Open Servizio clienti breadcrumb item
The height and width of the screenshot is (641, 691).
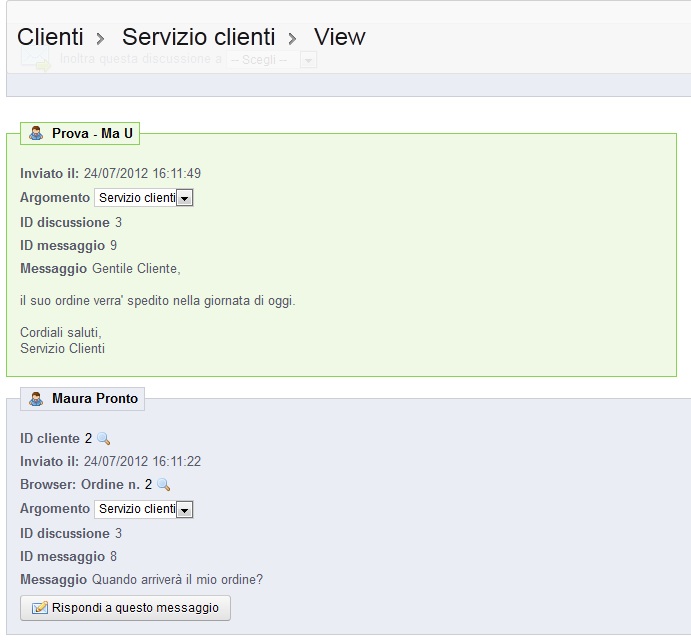[198, 37]
